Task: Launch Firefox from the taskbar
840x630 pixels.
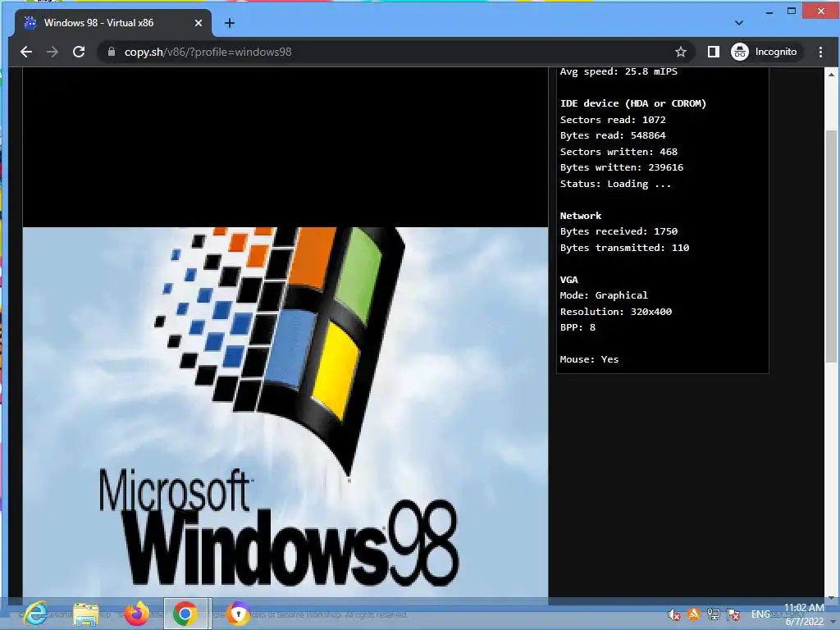Action: coord(137,614)
